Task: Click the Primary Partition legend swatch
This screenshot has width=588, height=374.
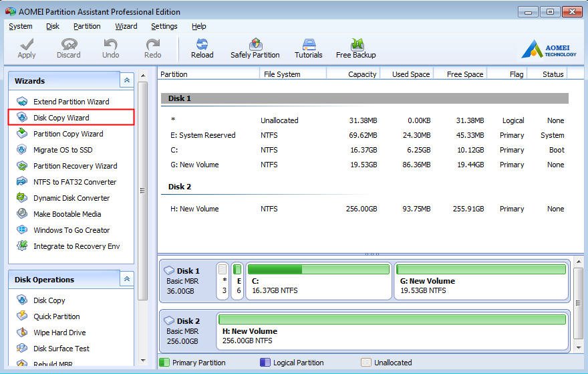Action: [x=164, y=363]
